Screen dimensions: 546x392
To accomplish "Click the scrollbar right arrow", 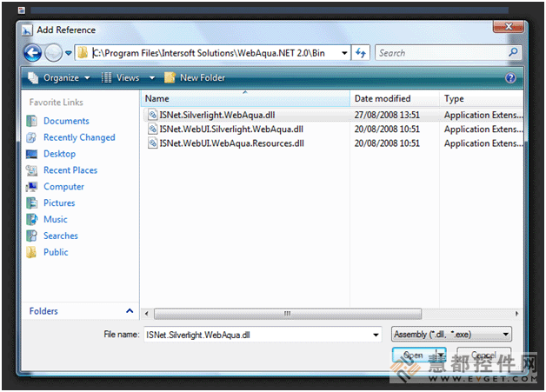I will [x=516, y=313].
